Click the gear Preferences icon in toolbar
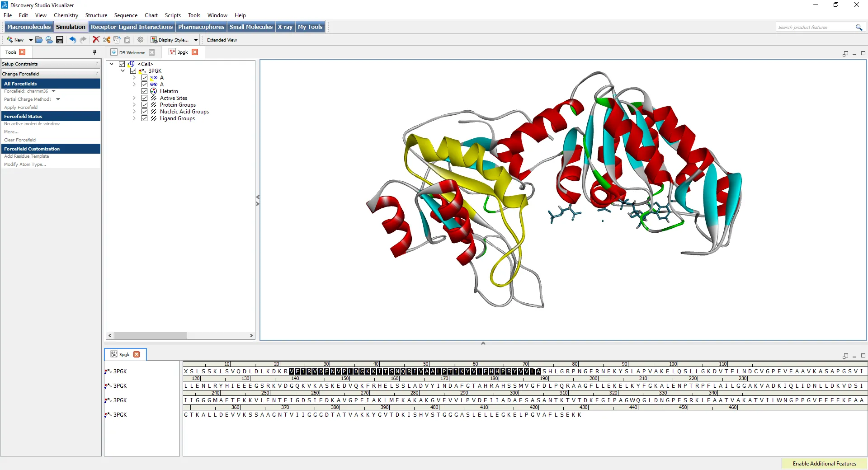 pos(140,40)
